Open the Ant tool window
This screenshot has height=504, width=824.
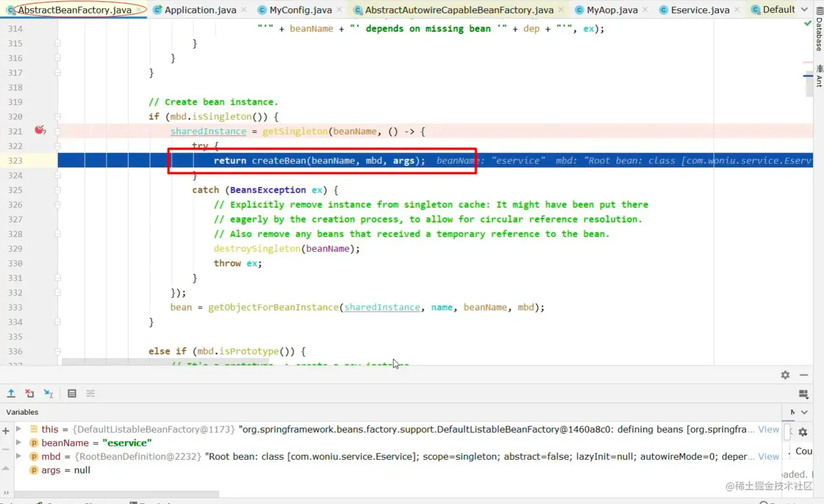pos(818,77)
